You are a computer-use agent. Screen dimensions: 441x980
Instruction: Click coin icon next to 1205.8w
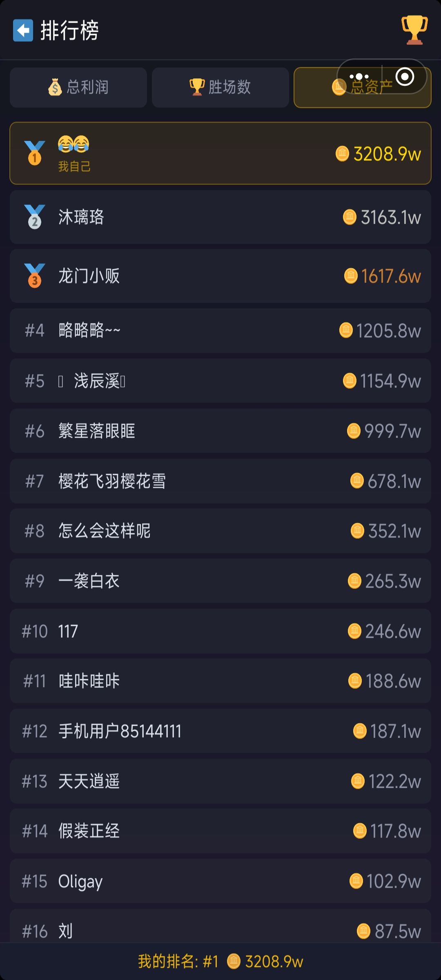346,330
